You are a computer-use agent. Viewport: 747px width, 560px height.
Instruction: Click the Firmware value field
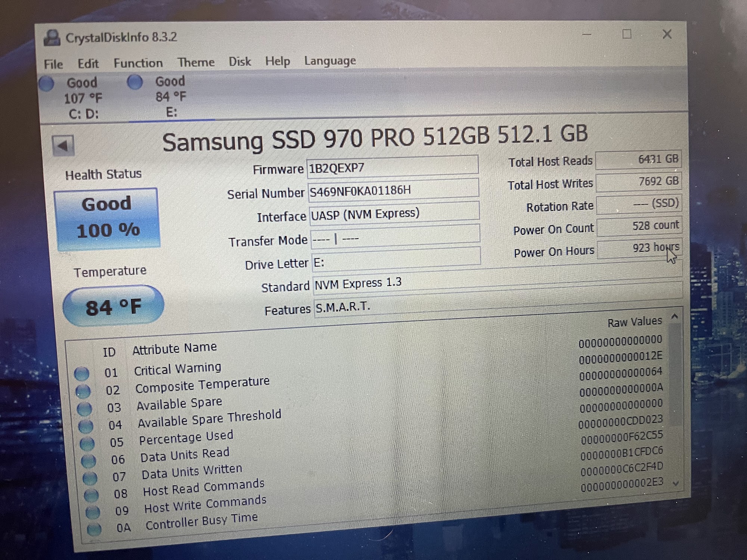[x=392, y=167]
